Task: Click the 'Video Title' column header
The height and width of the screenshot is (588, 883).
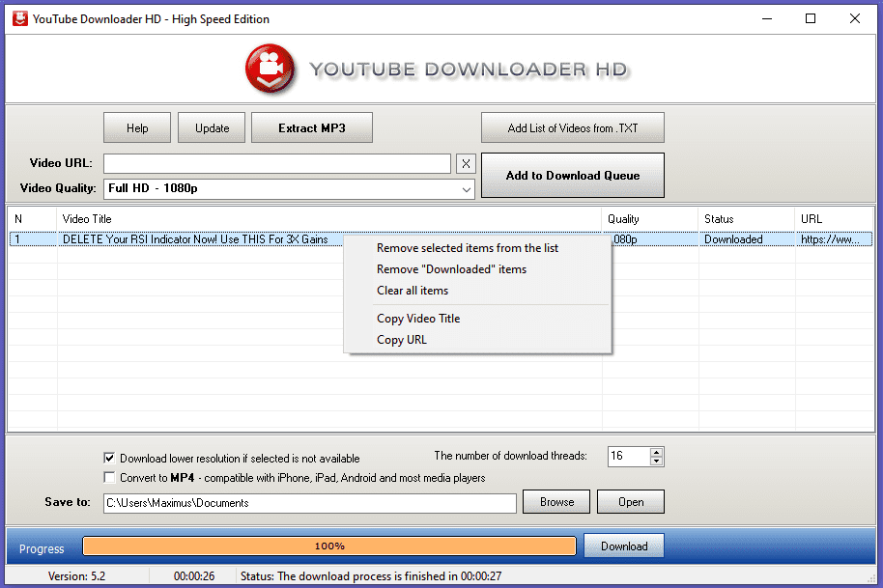Action: point(328,219)
